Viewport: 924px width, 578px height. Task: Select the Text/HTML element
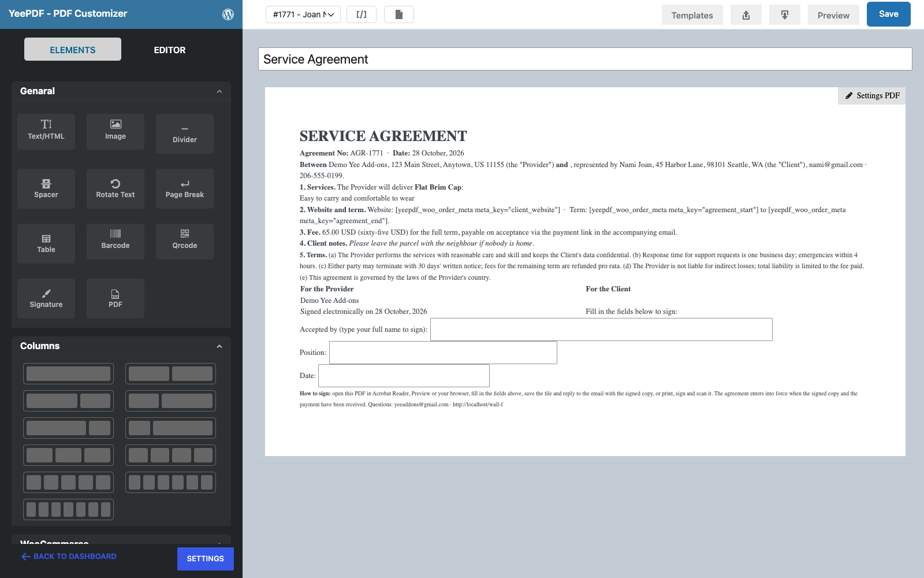coord(46,131)
